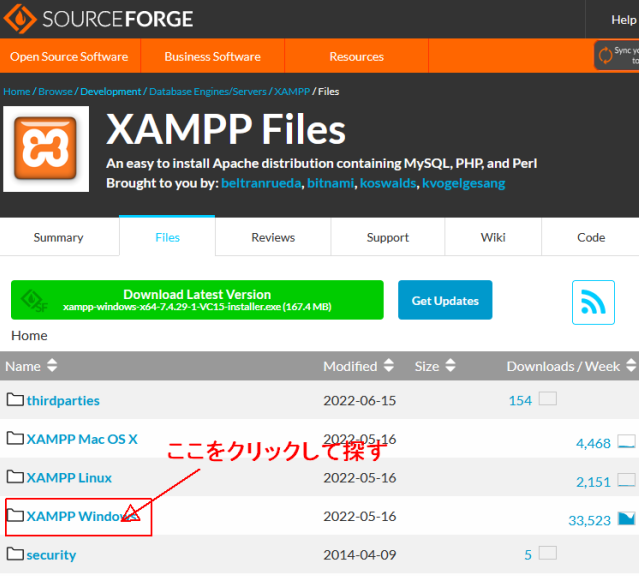This screenshot has width=639, height=576.
Task: Open the Support tab
Action: pyautogui.click(x=388, y=237)
